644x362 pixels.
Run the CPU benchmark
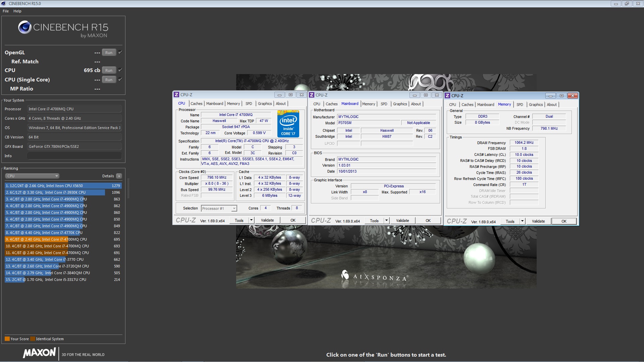click(109, 70)
